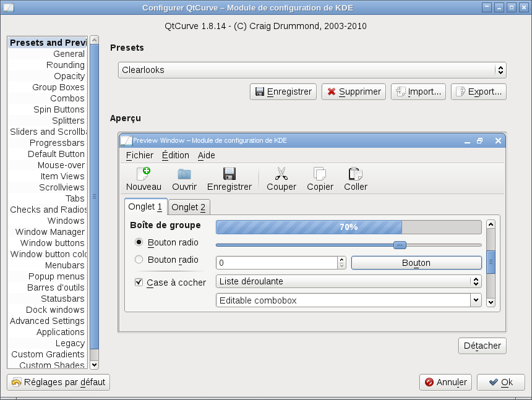The width and height of the screenshot is (532, 400).
Task: Click the Copier toolbar icon
Action: point(320,174)
